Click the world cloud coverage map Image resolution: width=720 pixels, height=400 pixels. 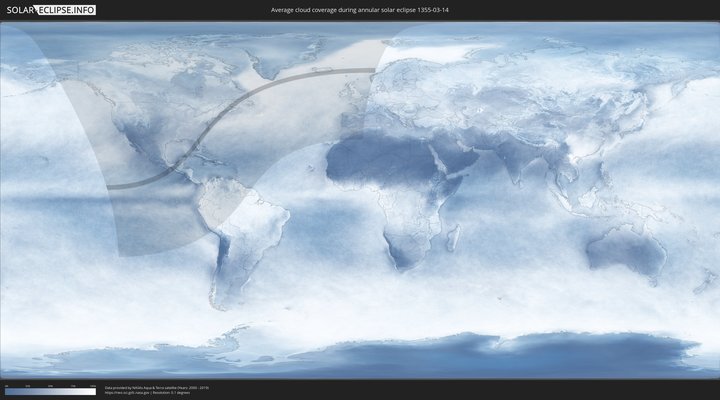pos(360,200)
